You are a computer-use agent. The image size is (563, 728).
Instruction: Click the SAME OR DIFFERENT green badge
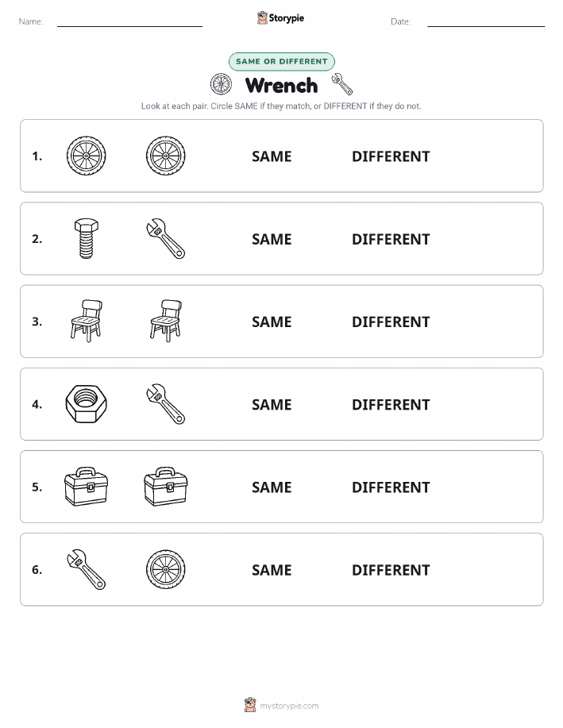coord(281,61)
